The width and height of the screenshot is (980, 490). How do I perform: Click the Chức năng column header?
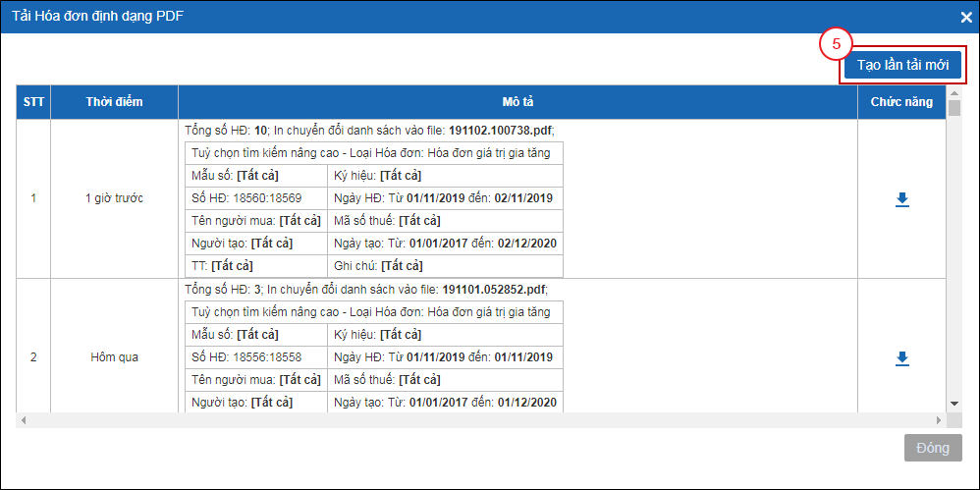coord(901,102)
